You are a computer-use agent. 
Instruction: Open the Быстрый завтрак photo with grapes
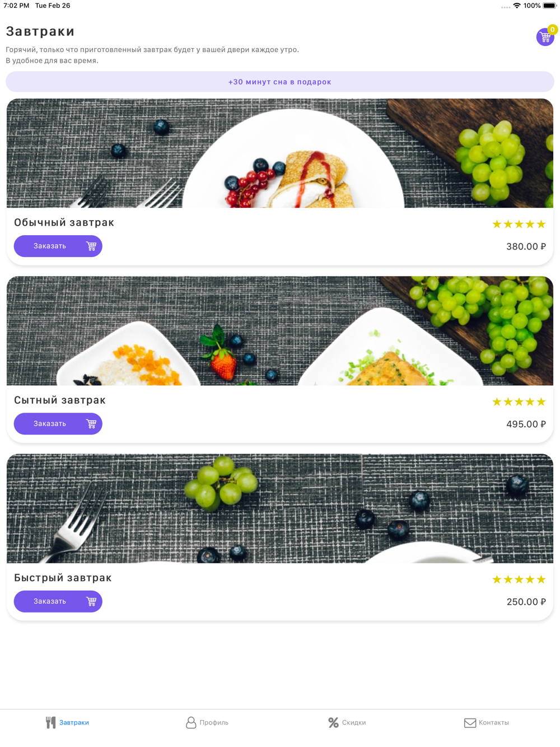pos(280,508)
